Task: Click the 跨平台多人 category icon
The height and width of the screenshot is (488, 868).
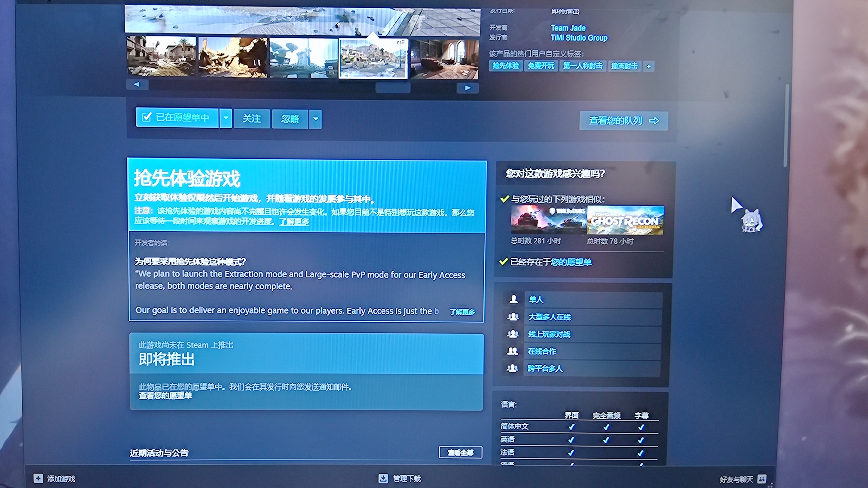Action: pos(512,368)
